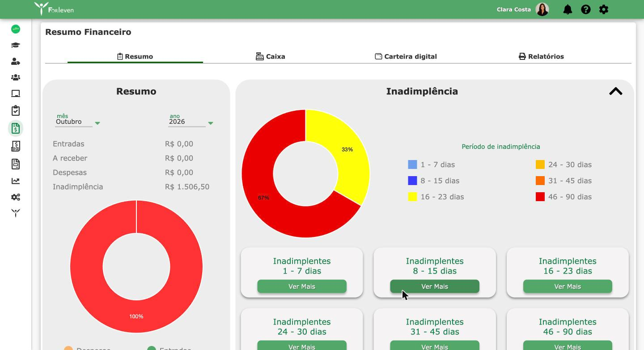Switch to the Caixa tab
The height and width of the screenshot is (350, 644).
[x=270, y=56]
